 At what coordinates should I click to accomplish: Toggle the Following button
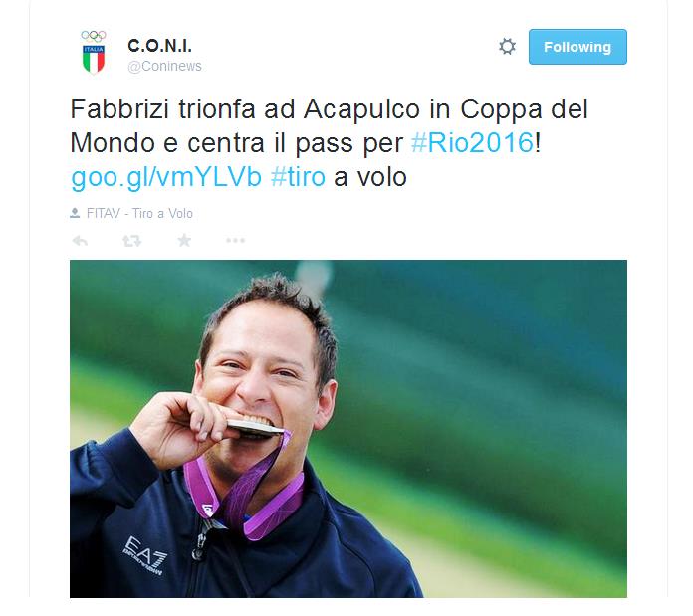(577, 47)
